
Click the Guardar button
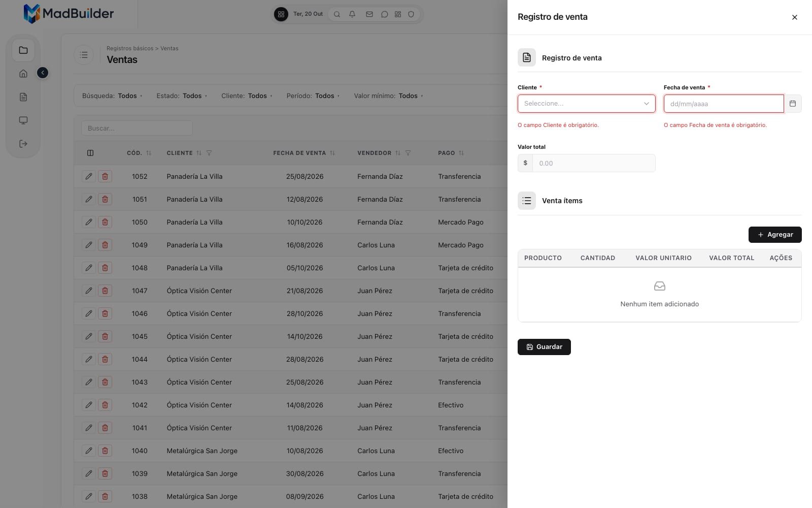(544, 347)
